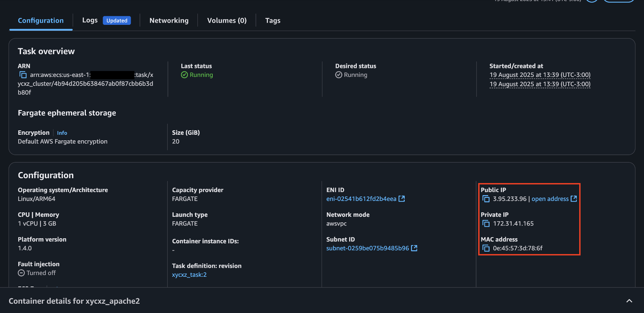Viewport: 644px width, 313px height.
Task: Click external link icon beside Subnet ID
Action: (414, 248)
